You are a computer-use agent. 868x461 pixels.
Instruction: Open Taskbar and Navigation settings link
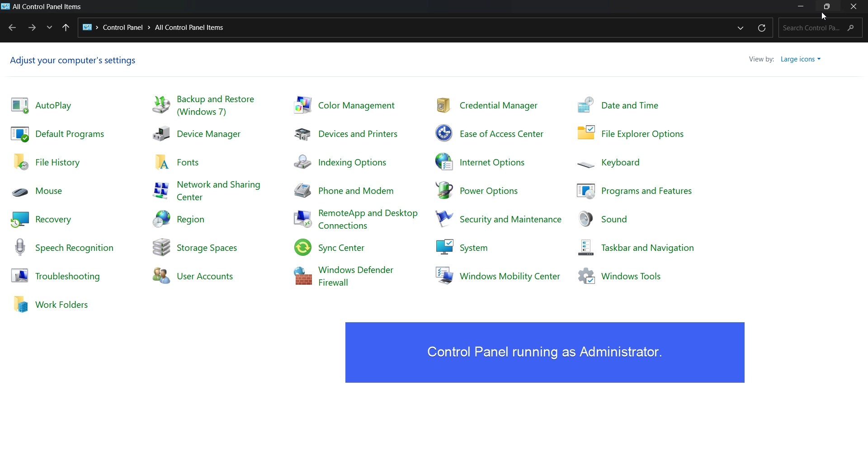click(x=647, y=249)
